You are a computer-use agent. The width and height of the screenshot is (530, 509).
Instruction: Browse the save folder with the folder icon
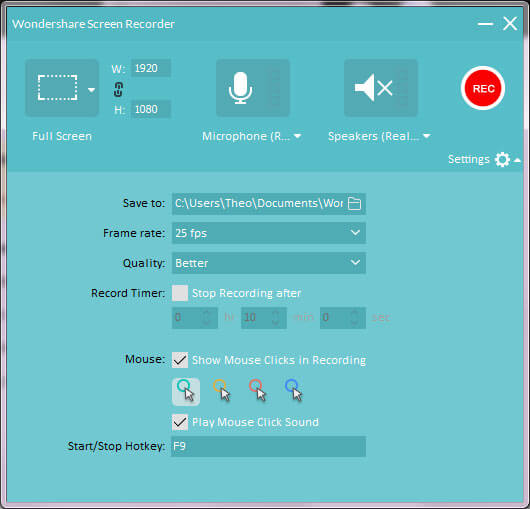point(355,203)
